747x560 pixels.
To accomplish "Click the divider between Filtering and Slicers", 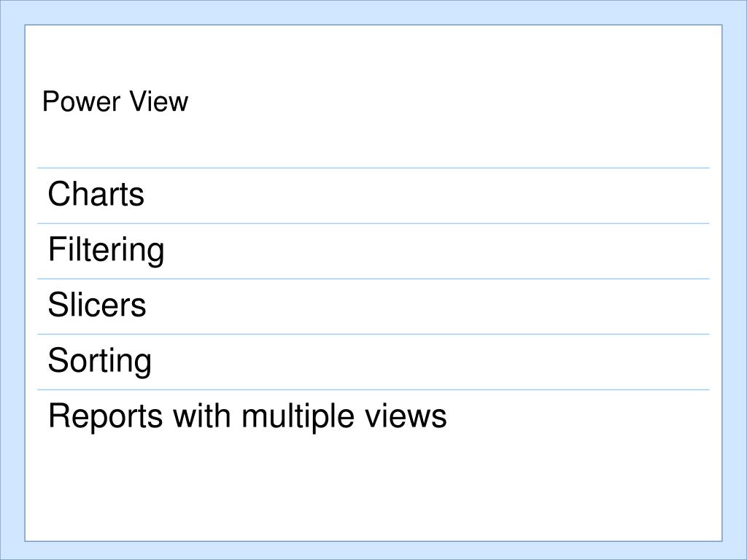I will tap(373, 279).
